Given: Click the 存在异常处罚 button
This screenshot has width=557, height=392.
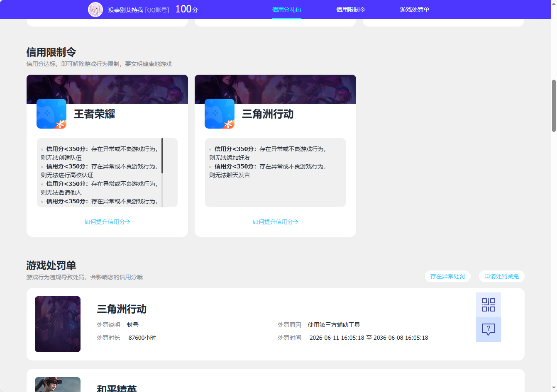Looking at the screenshot, I should tap(448, 276).
